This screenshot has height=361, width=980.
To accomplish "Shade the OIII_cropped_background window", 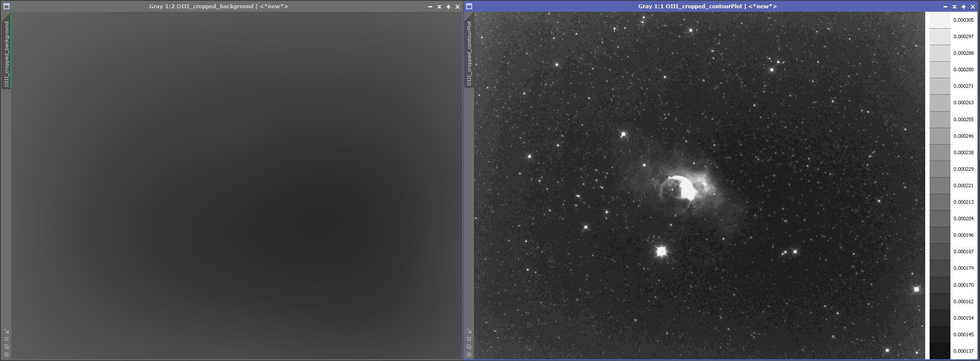I will (x=439, y=7).
